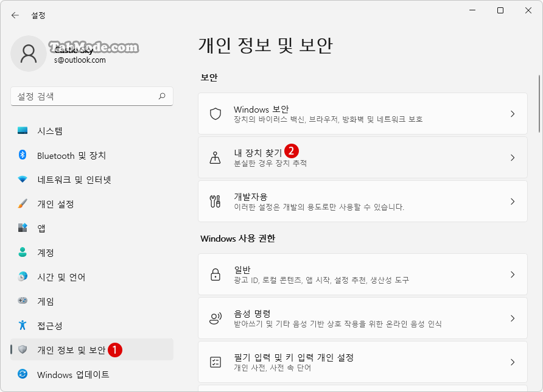Open the Windows 보안 settings card
Viewport: 543px width, 392px height.
(363, 114)
